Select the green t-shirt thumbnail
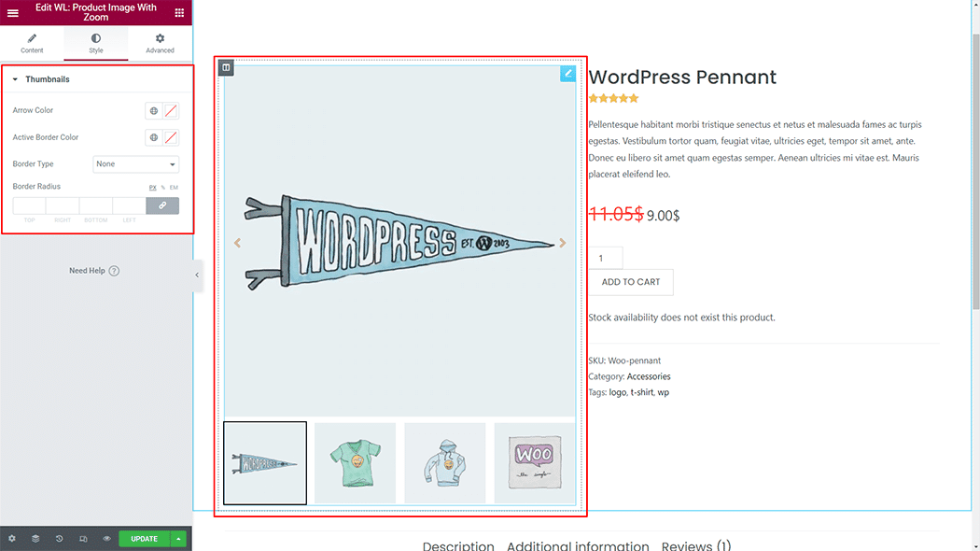This screenshot has height=551, width=980. tap(355, 462)
